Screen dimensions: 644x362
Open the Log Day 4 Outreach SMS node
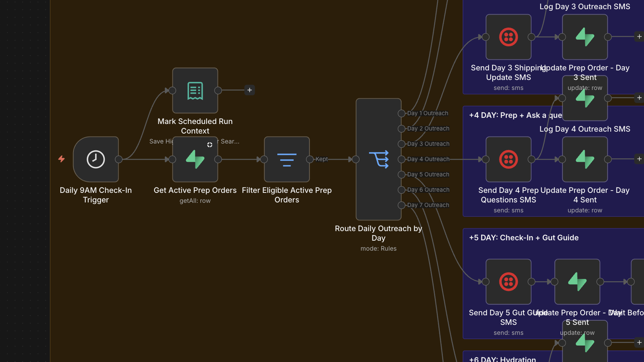[585, 98]
